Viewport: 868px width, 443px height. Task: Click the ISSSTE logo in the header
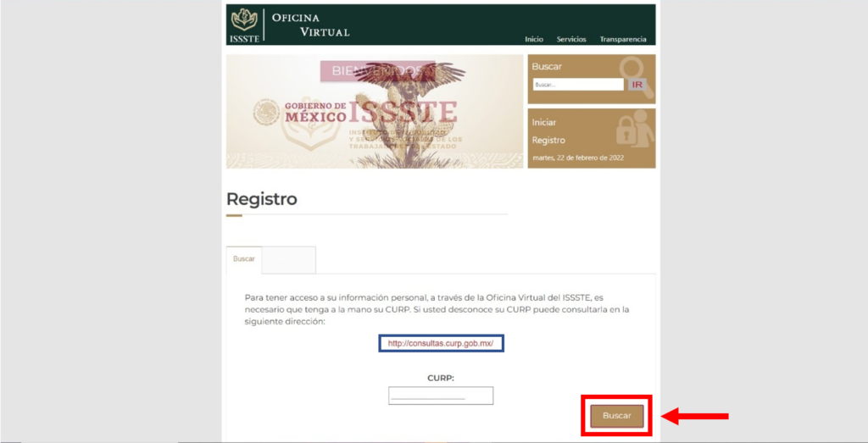coord(244,25)
